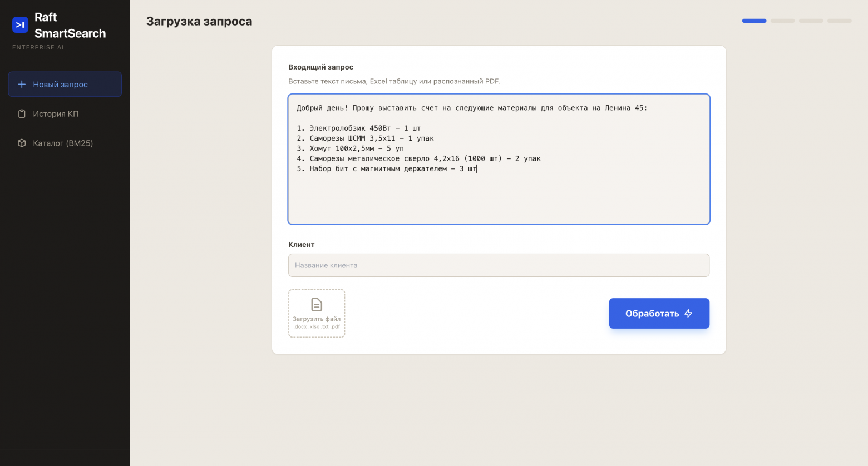Screen dimensions: 868x466
Task: Click the Обработать button
Action: (659, 314)
